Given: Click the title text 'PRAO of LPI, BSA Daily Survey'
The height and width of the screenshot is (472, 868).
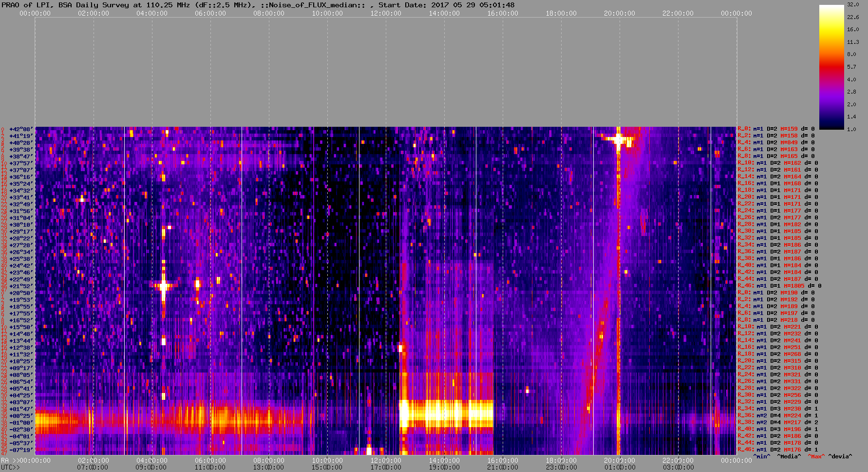Looking at the screenshot, I should tap(65, 5).
